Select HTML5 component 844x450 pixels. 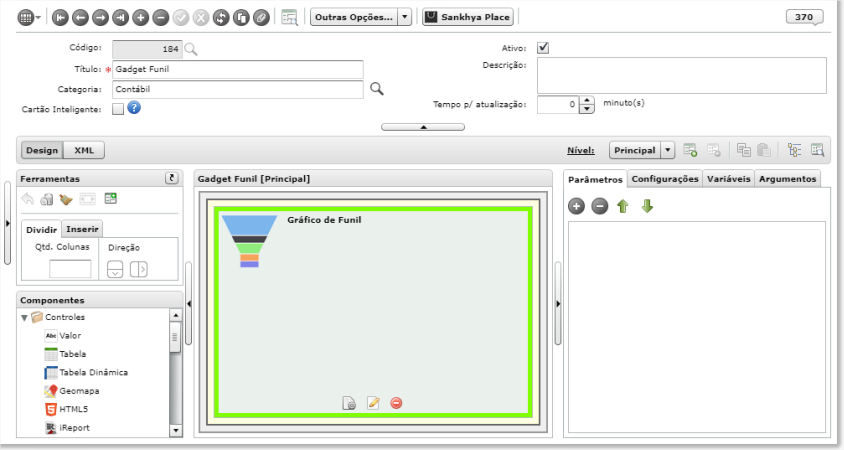pyautogui.click(x=66, y=409)
